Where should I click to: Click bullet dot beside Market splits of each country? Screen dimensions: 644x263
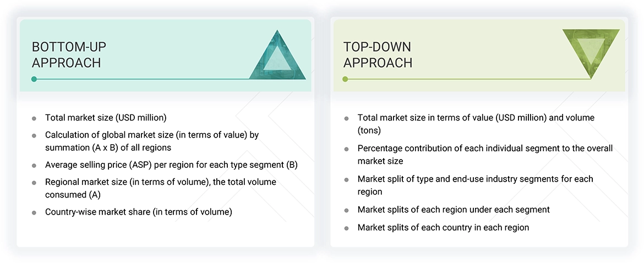click(346, 228)
